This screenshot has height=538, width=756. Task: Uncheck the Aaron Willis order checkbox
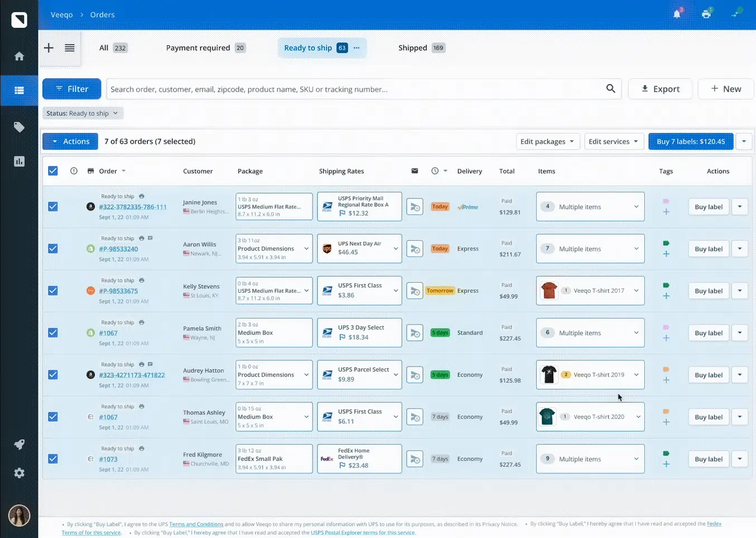pos(53,249)
